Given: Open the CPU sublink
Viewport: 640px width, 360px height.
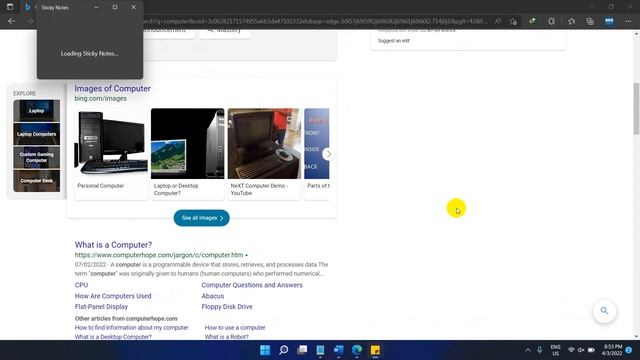Looking at the screenshot, I should pos(81,285).
